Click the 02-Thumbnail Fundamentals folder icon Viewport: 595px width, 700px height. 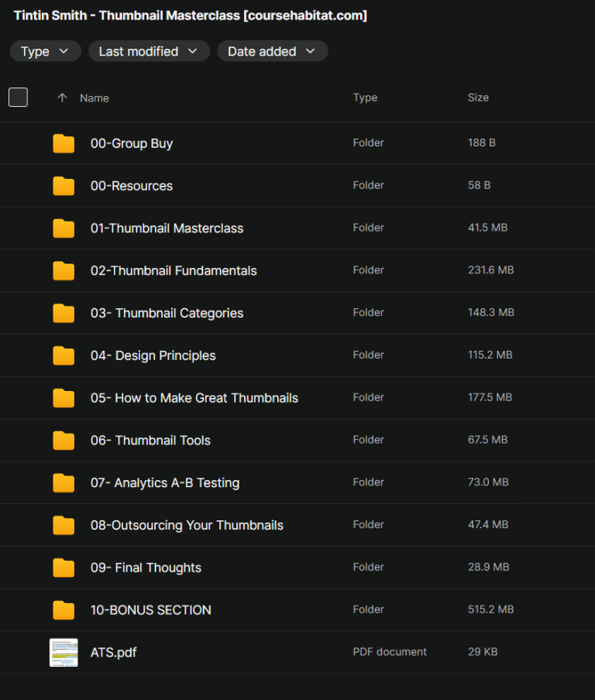pos(64,270)
